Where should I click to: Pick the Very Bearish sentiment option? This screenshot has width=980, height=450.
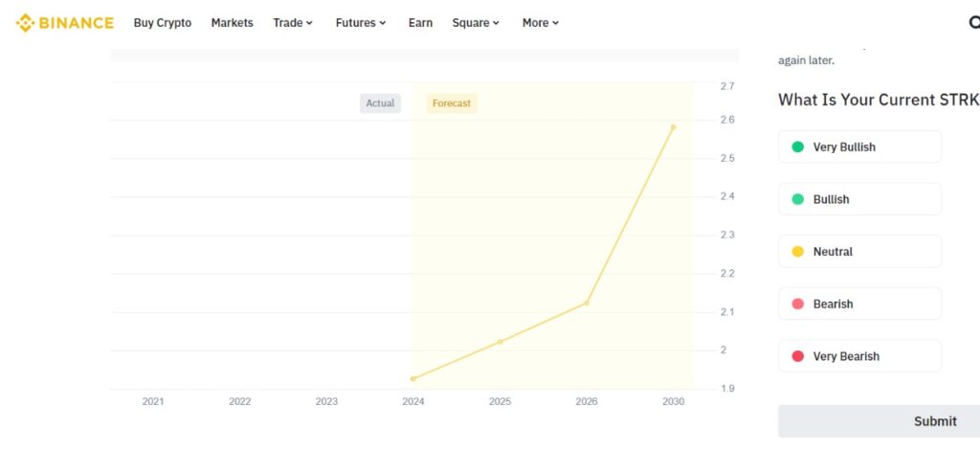(859, 356)
